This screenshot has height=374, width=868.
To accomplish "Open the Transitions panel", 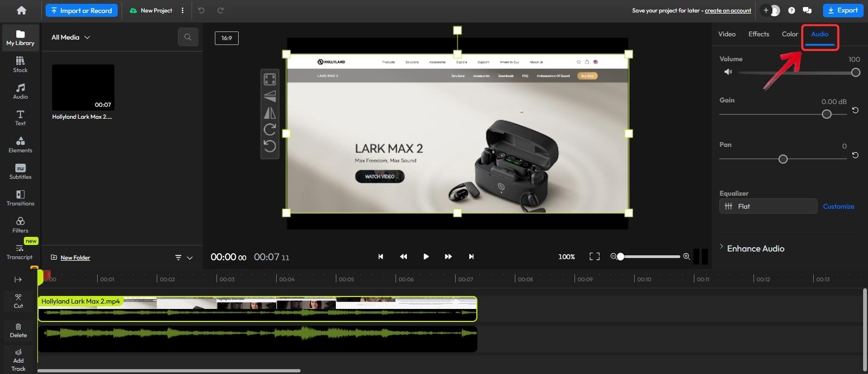I will click(21, 198).
